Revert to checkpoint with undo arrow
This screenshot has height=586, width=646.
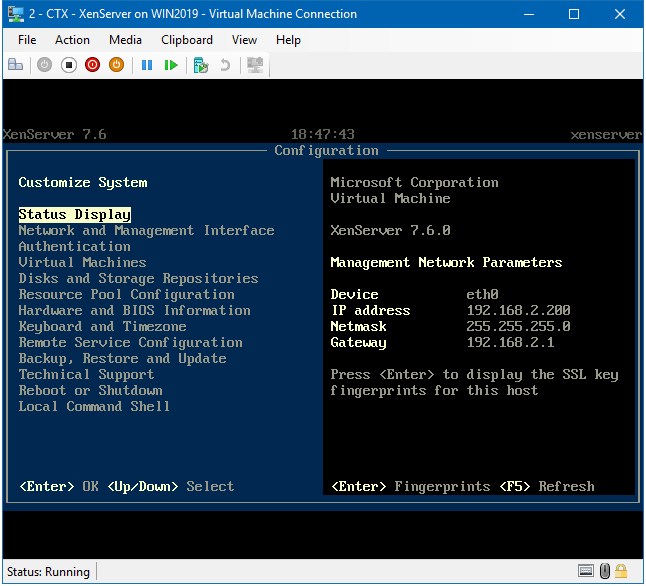[x=225, y=65]
